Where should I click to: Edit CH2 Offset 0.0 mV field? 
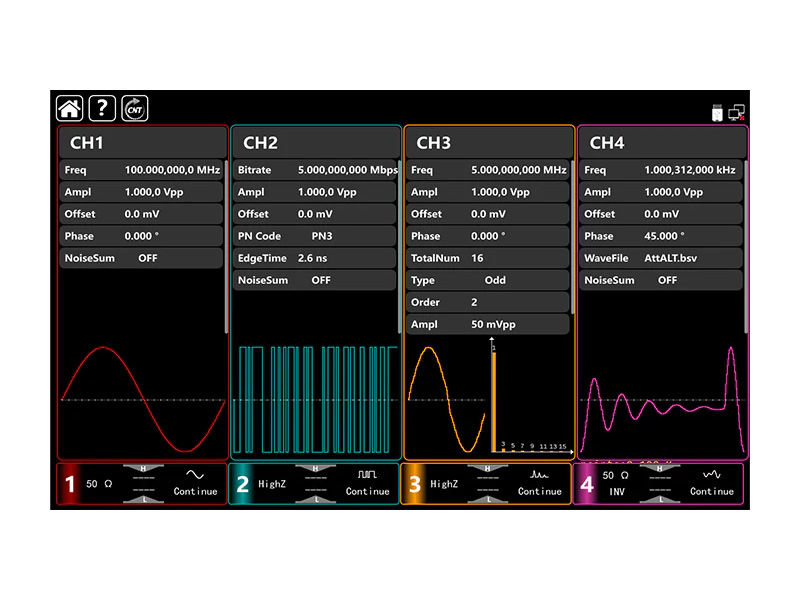314,214
